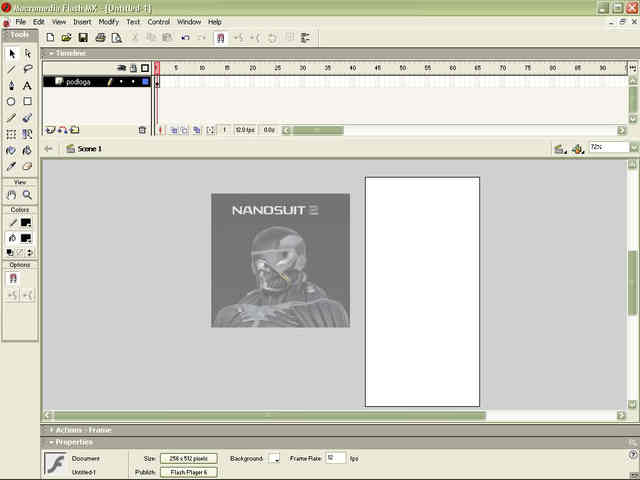
Task: Click the Align toolbar icon
Action: [x=305, y=38]
